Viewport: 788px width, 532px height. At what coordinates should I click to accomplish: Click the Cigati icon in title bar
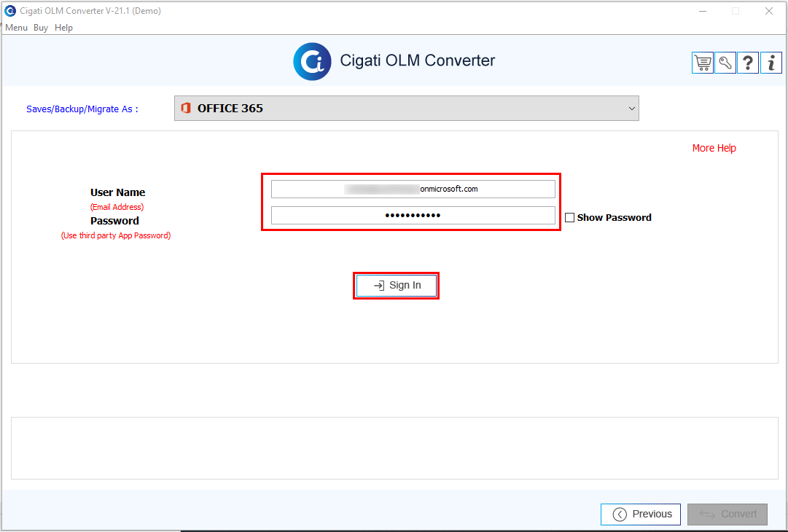(10, 10)
